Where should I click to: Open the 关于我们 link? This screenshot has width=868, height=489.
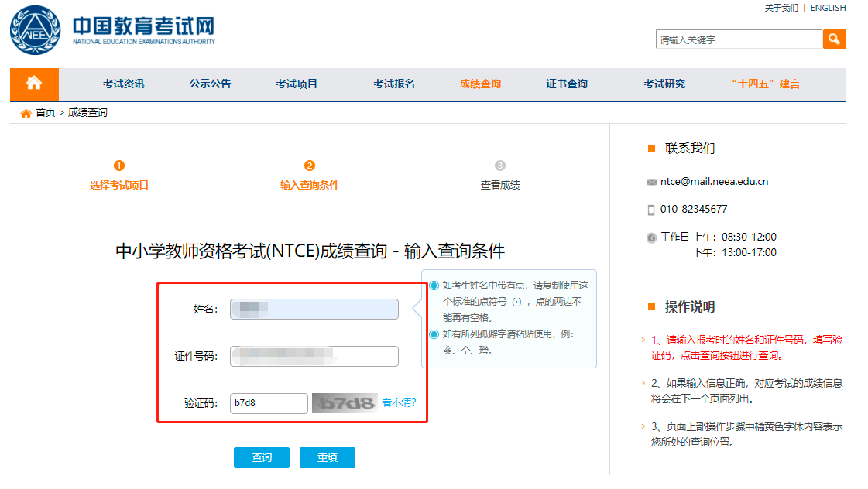pyautogui.click(x=781, y=8)
